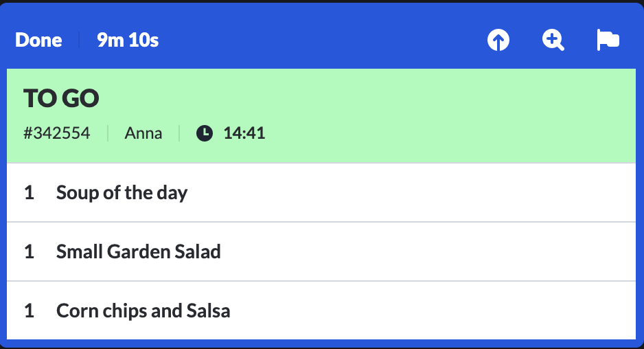Screen dimensions: 644x349
Task: Click the blue ticket top bar
Action: 321,41
